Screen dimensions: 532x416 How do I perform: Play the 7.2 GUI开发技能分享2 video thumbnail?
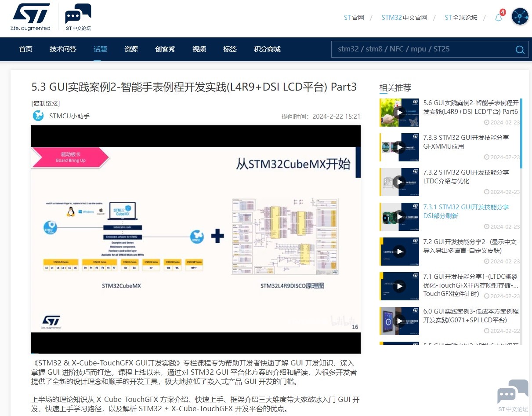pos(399,251)
